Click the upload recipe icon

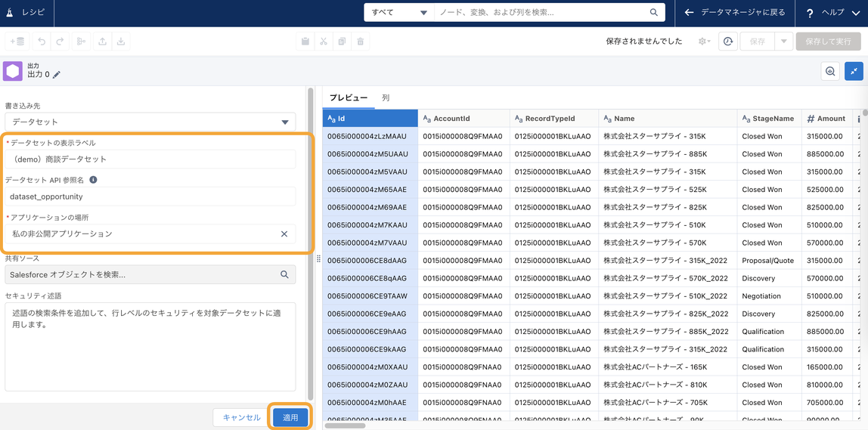tap(102, 42)
